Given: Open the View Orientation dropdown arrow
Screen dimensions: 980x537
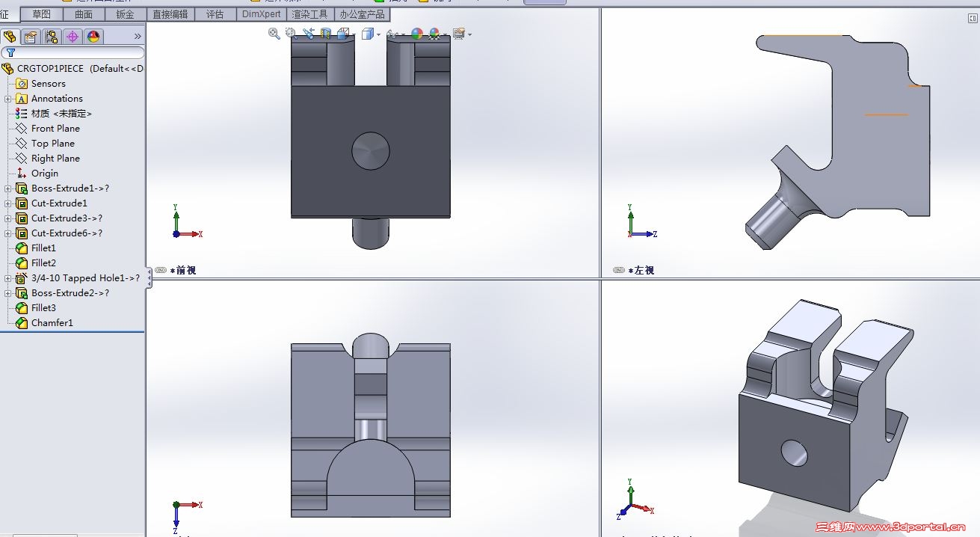Looking at the screenshot, I should [354, 34].
